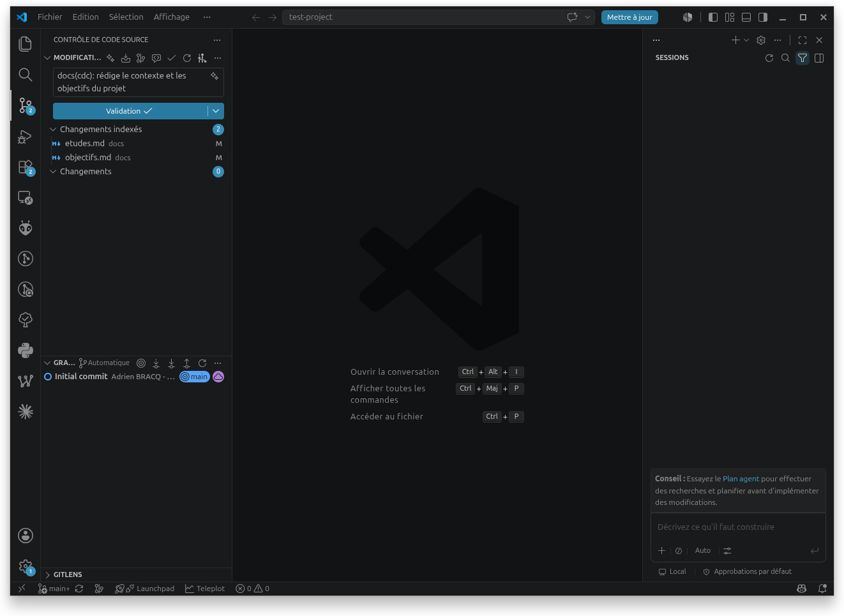This screenshot has height=616, width=844.
Task: Open the Explorer view in activity bar
Action: click(26, 44)
